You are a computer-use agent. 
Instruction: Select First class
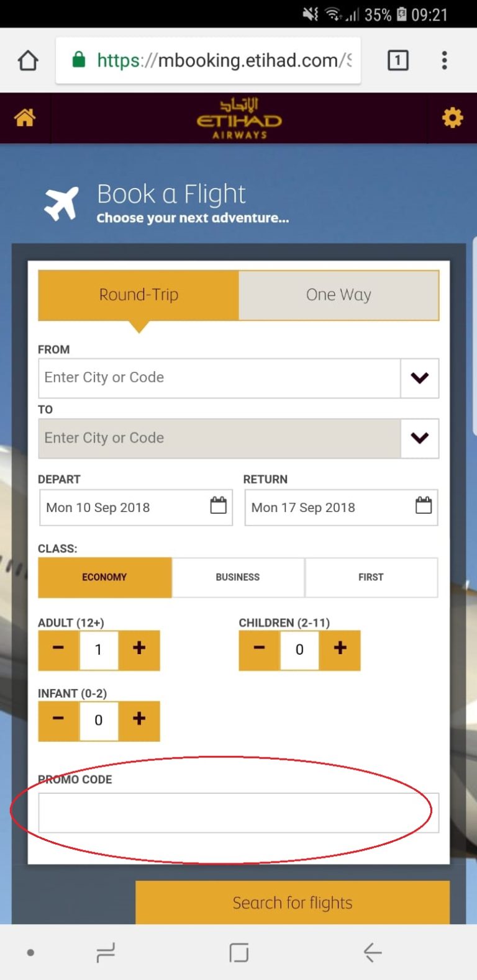[371, 577]
